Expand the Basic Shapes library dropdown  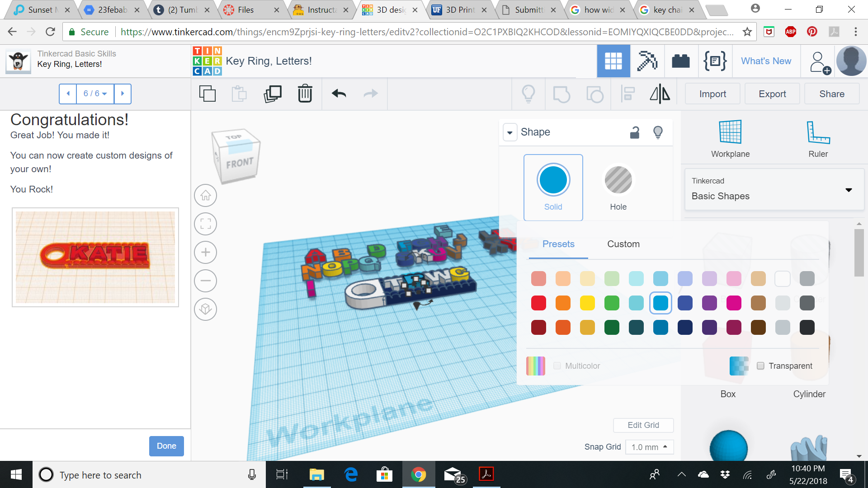[x=849, y=190]
